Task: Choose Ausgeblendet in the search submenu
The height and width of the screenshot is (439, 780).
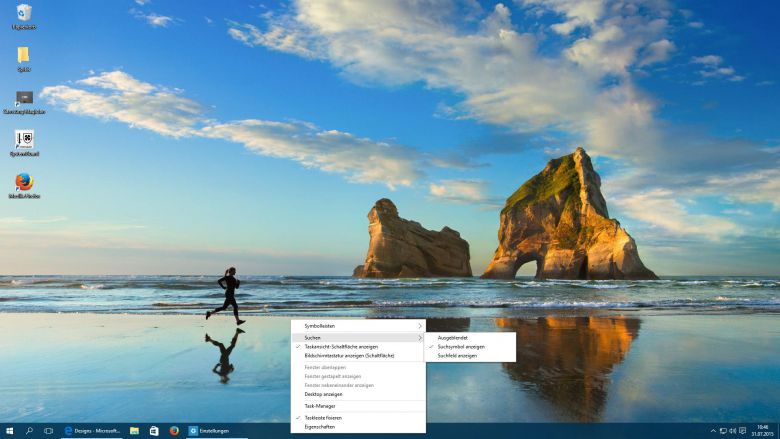Action: click(470, 338)
